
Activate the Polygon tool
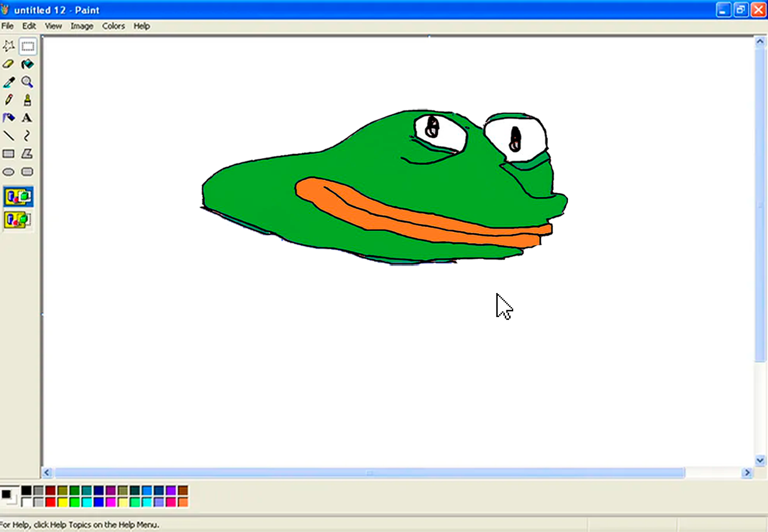[27, 154]
